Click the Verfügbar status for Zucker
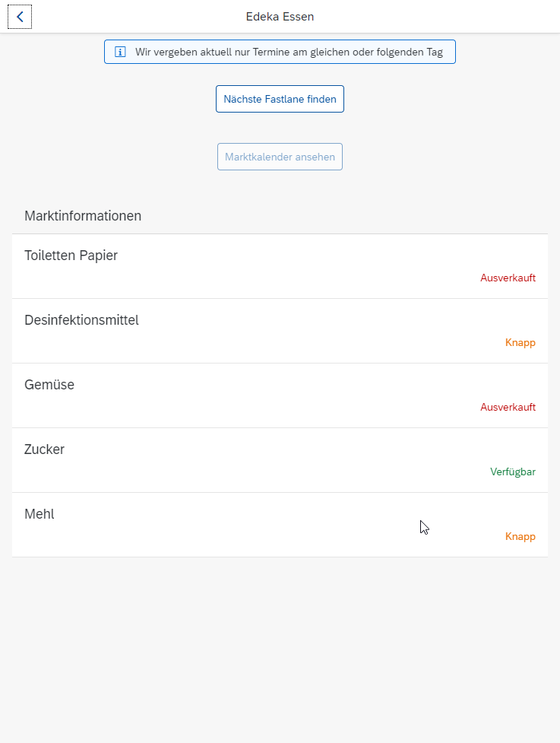 513,472
